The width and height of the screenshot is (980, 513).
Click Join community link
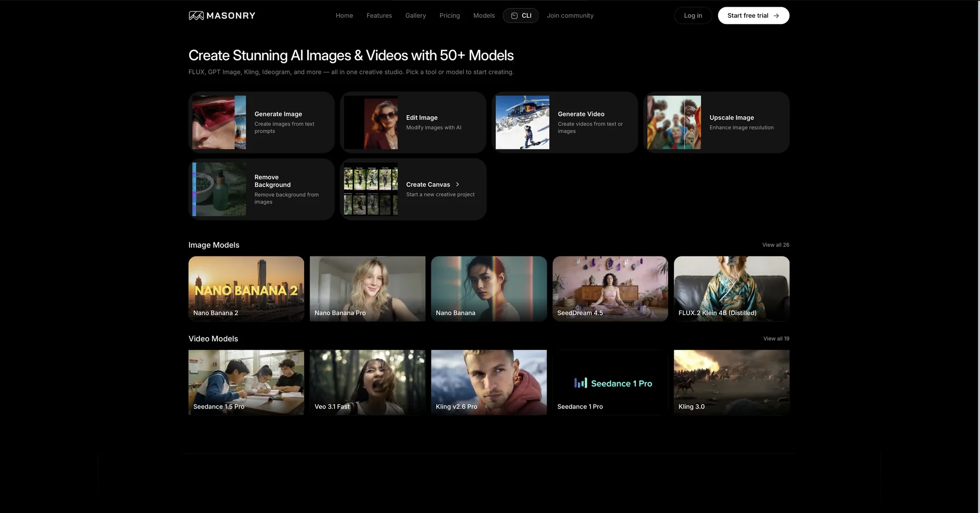coord(570,16)
